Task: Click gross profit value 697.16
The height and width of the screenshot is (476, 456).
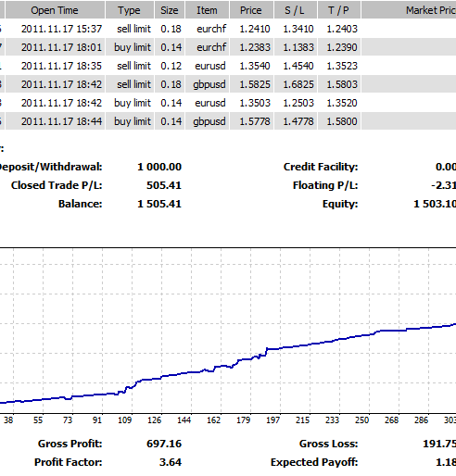Action: coord(164,444)
